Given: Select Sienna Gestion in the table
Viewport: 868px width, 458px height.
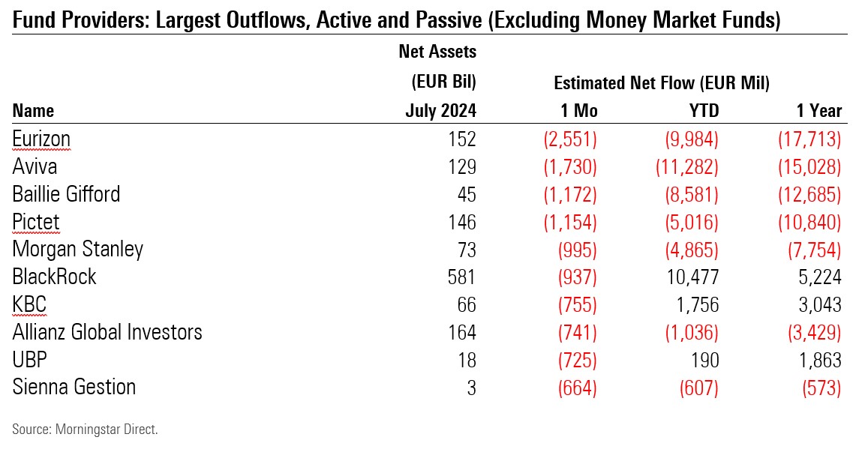Looking at the screenshot, I should [x=74, y=388].
